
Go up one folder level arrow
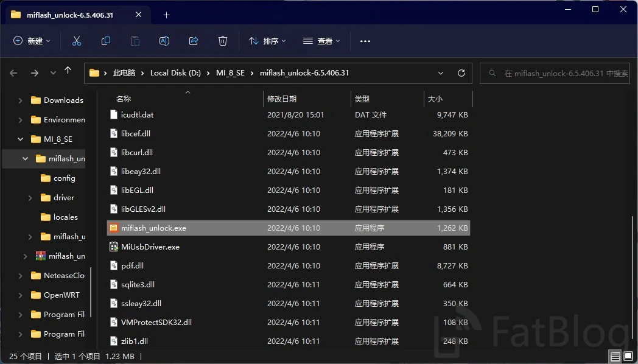click(x=68, y=71)
